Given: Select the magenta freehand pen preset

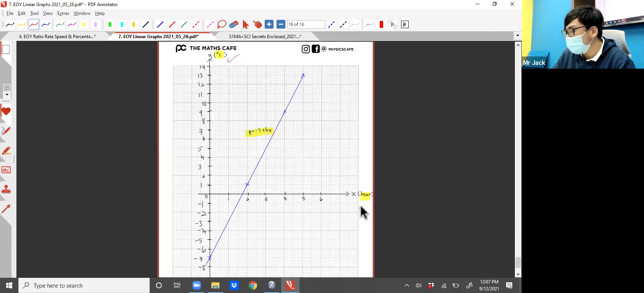Looking at the screenshot, I should tap(72, 24).
